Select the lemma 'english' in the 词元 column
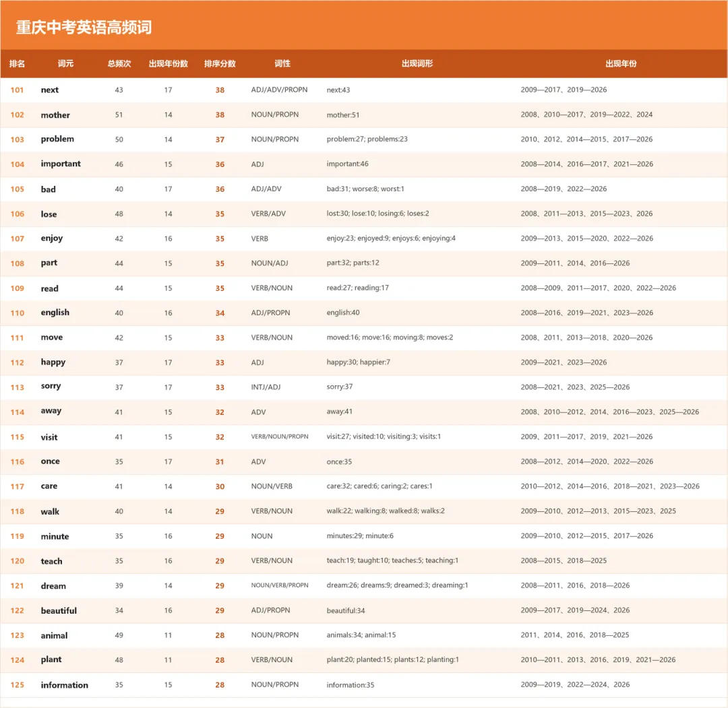 pyautogui.click(x=55, y=313)
